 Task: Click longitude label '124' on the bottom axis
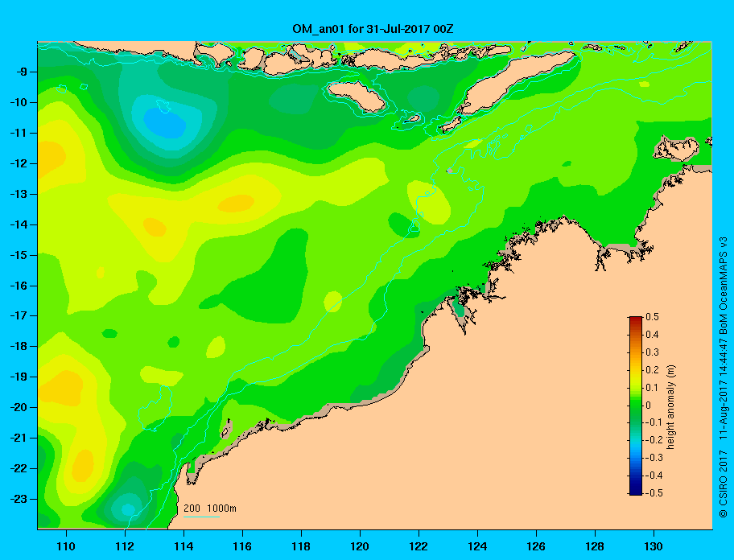[x=477, y=546]
